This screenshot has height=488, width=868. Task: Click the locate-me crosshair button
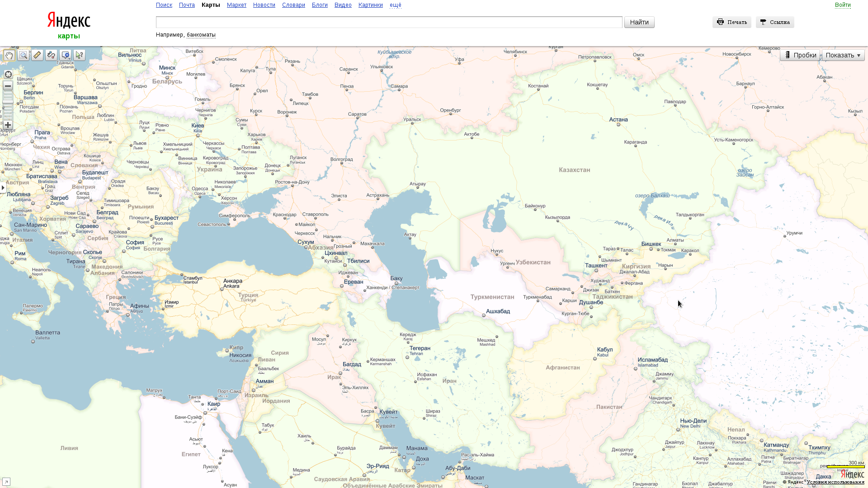click(8, 75)
